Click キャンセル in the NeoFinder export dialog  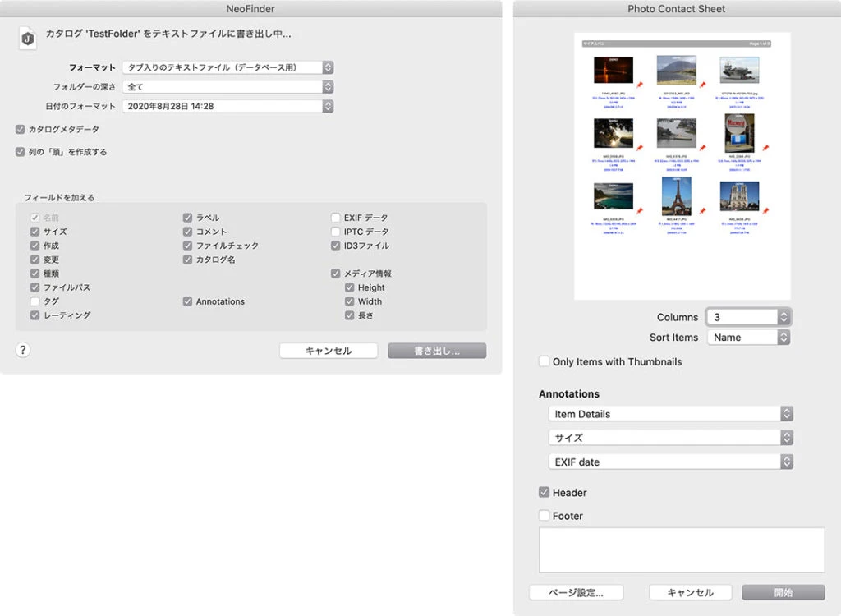tap(329, 351)
